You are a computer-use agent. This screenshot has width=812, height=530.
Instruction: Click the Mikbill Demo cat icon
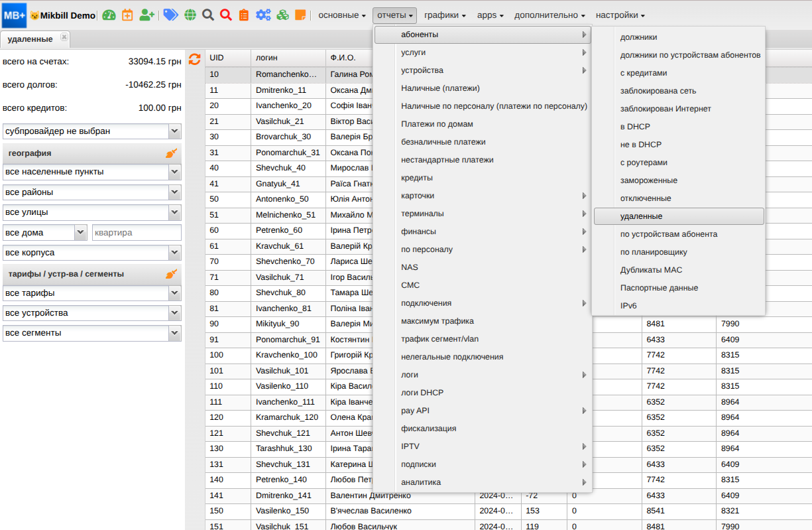[34, 15]
